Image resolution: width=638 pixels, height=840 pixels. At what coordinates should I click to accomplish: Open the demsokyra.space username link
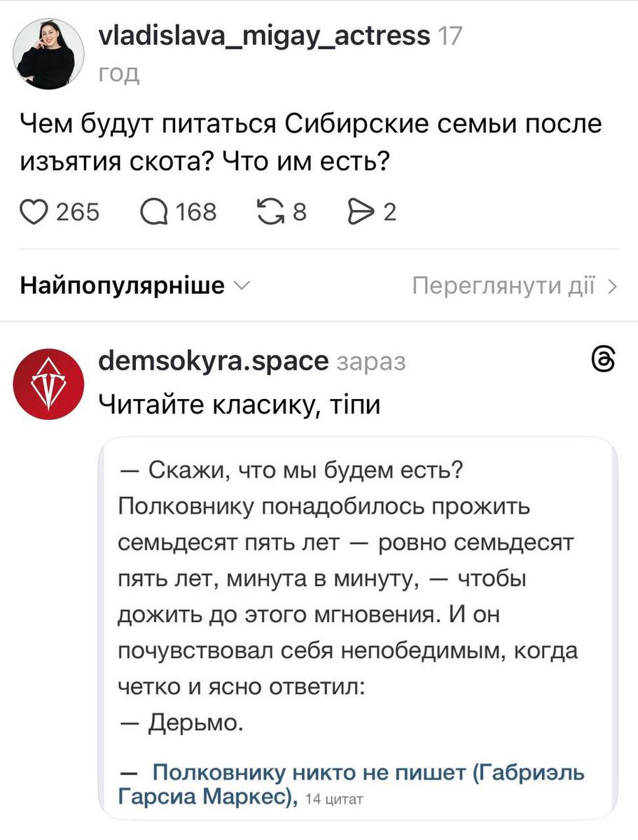[x=214, y=360]
